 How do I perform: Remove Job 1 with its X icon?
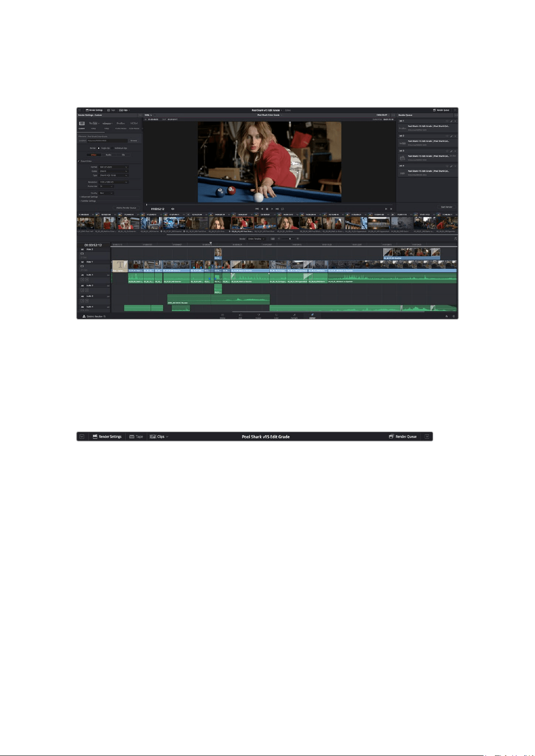[455, 121]
